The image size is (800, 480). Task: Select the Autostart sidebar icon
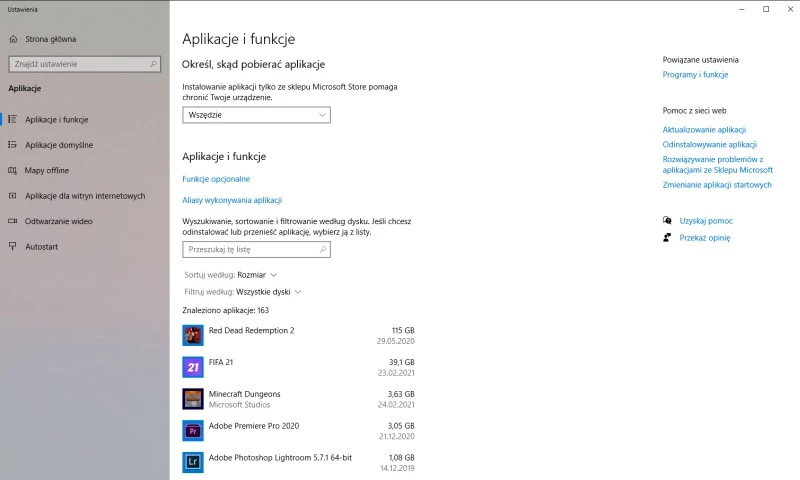click(13, 246)
